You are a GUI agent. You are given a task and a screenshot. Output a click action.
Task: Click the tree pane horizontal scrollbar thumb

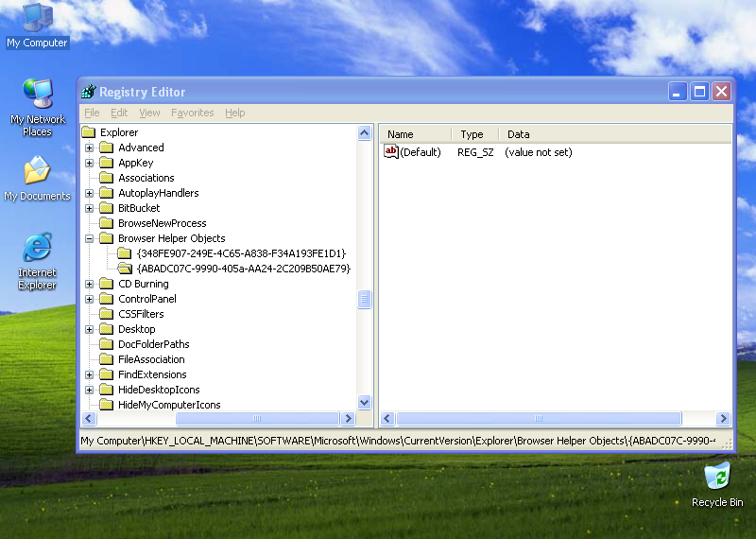(257, 418)
